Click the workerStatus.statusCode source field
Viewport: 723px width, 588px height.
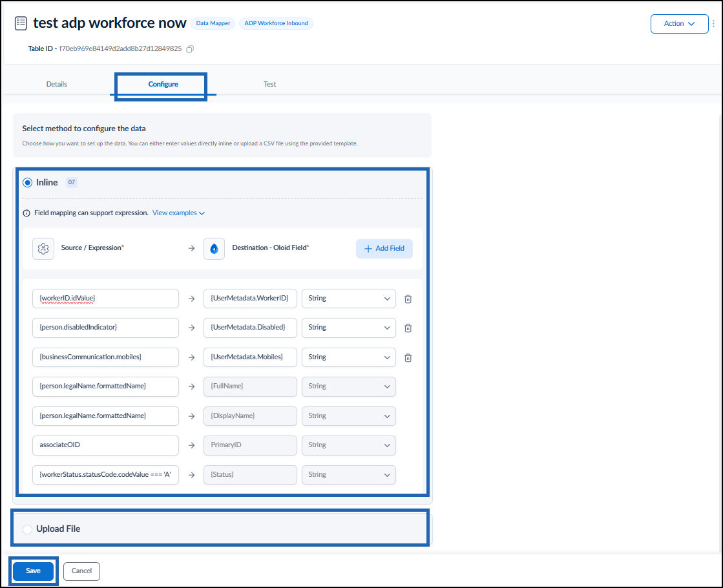[105, 474]
